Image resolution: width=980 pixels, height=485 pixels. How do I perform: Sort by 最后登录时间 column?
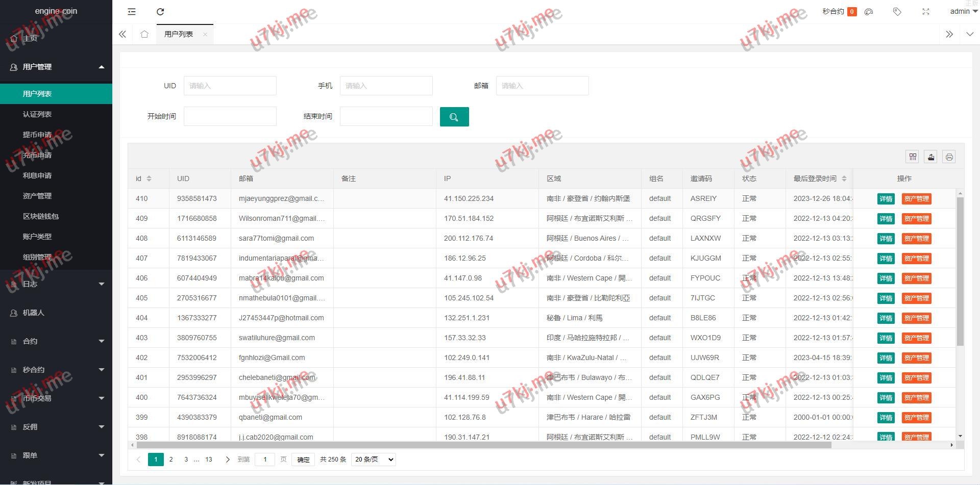844,178
